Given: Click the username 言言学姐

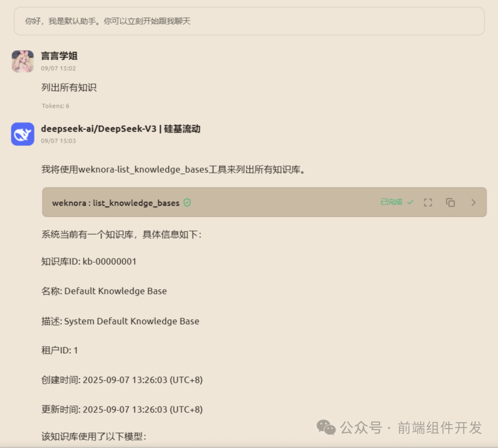Looking at the screenshot, I should click(59, 56).
